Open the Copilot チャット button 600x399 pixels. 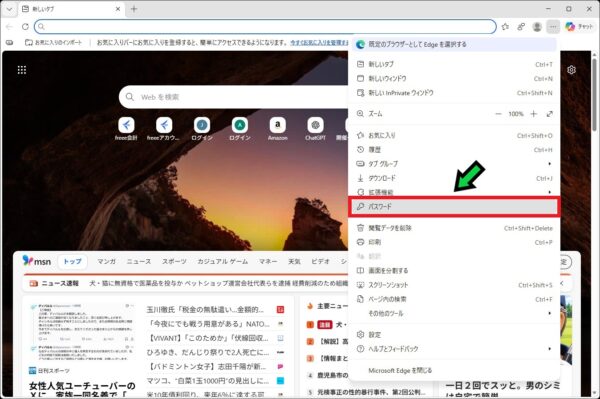coord(579,26)
